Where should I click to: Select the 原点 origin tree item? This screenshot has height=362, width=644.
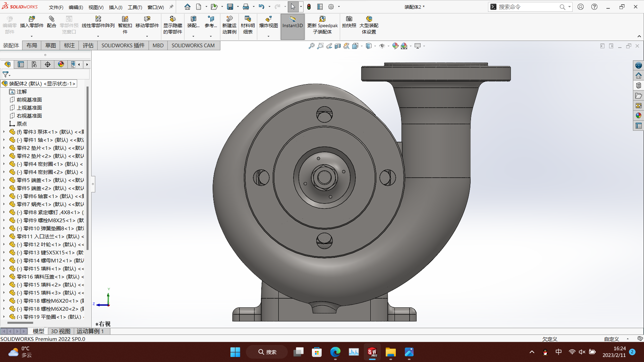(21, 124)
